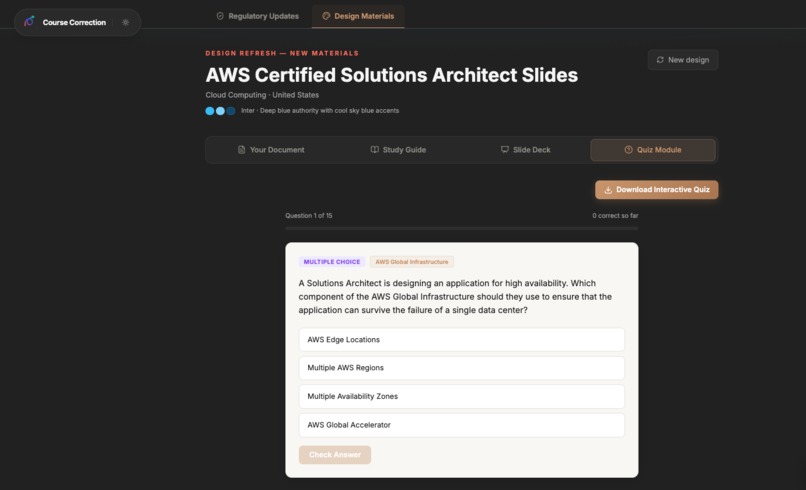This screenshot has width=806, height=490.
Task: Click the Download Interactive Quiz button
Action: [x=656, y=189]
